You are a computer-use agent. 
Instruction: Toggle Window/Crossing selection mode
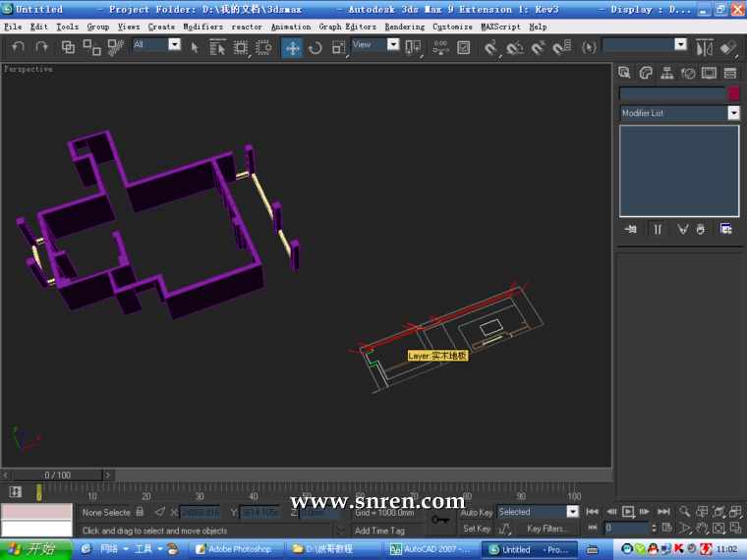click(263, 47)
